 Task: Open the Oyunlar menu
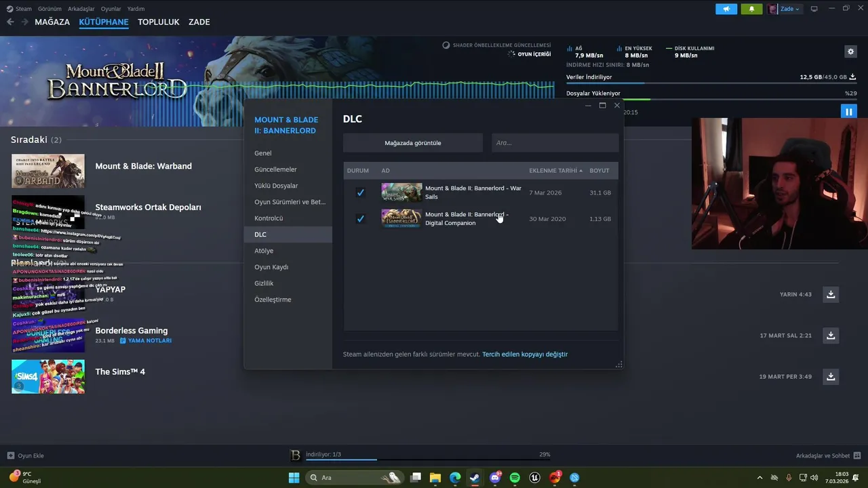click(x=111, y=9)
